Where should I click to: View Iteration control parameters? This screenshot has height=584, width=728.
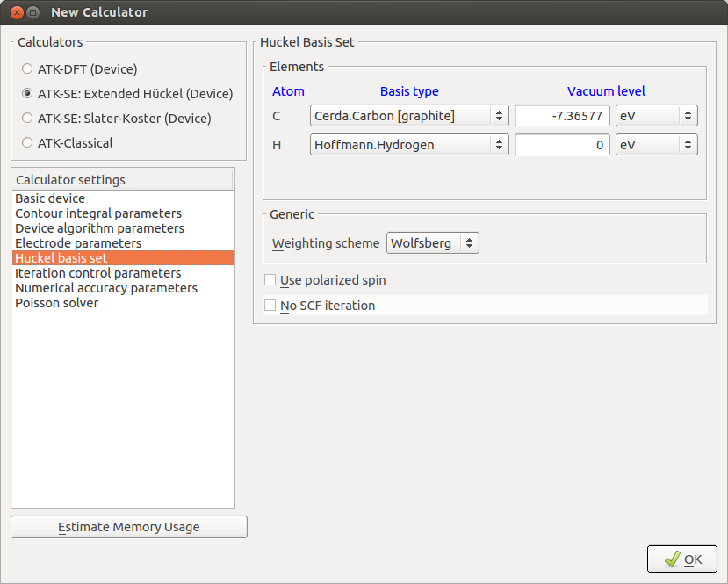tap(97, 273)
